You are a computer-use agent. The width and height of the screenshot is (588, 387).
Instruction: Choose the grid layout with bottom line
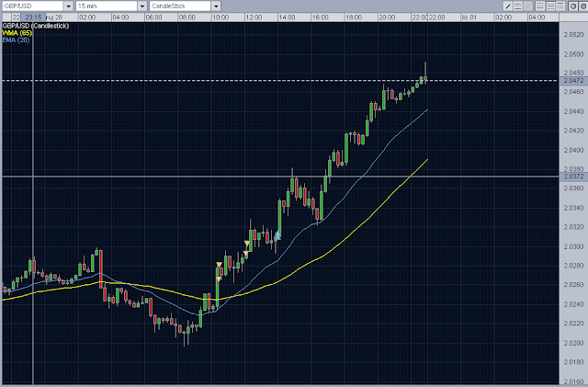coord(540,6)
